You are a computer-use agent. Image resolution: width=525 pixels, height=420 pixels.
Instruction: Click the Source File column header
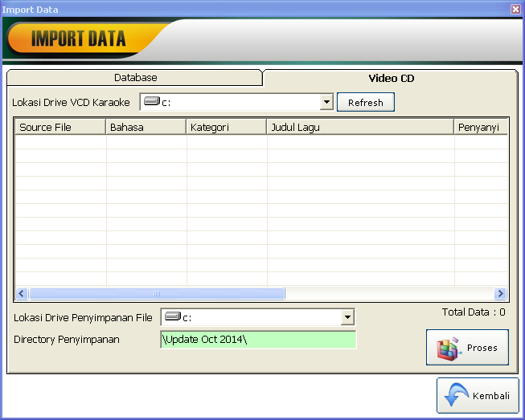point(60,127)
